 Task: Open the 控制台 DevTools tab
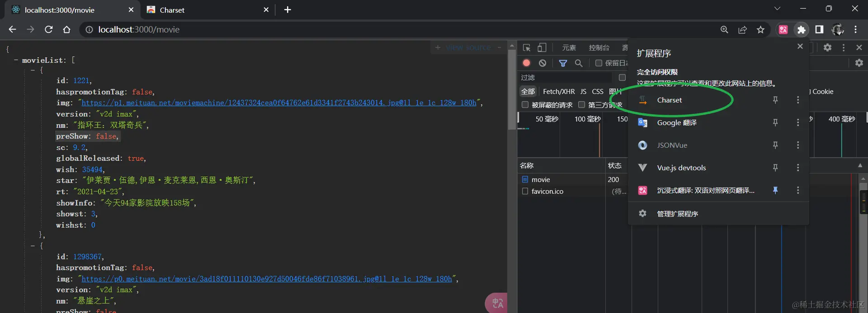point(599,47)
